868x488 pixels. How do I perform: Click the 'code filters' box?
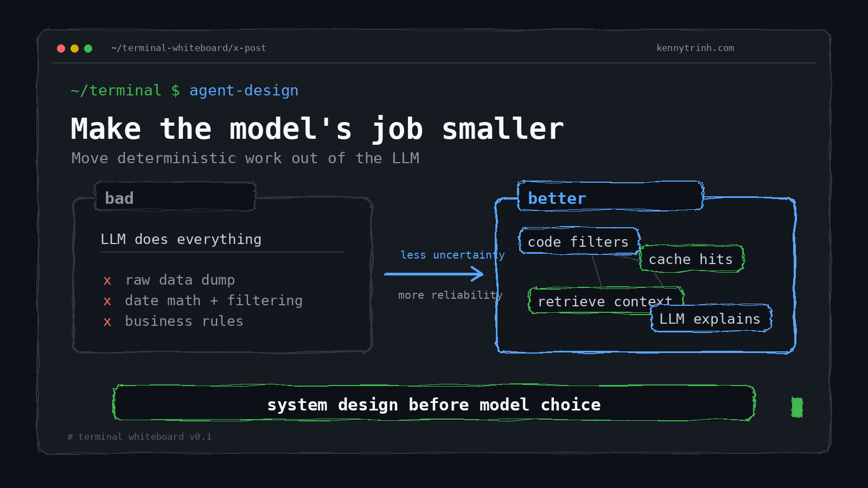[x=579, y=241]
